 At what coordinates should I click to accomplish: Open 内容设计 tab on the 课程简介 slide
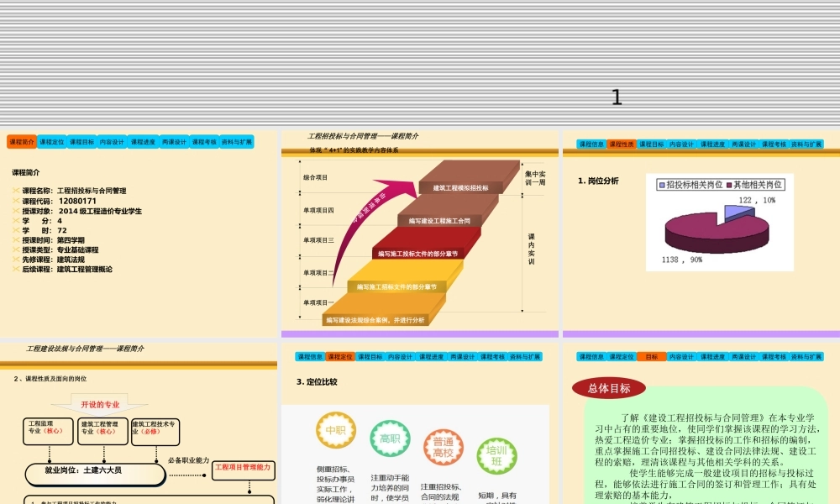click(x=112, y=142)
